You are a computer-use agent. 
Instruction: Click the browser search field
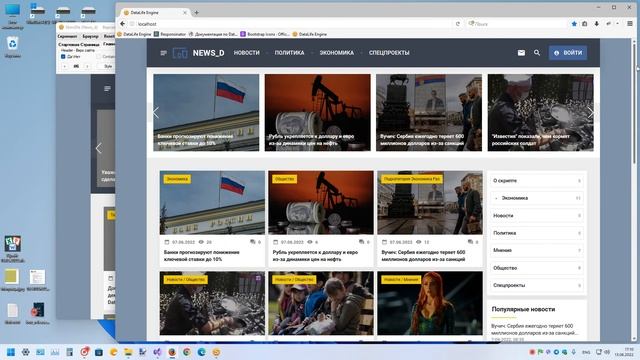click(517, 24)
